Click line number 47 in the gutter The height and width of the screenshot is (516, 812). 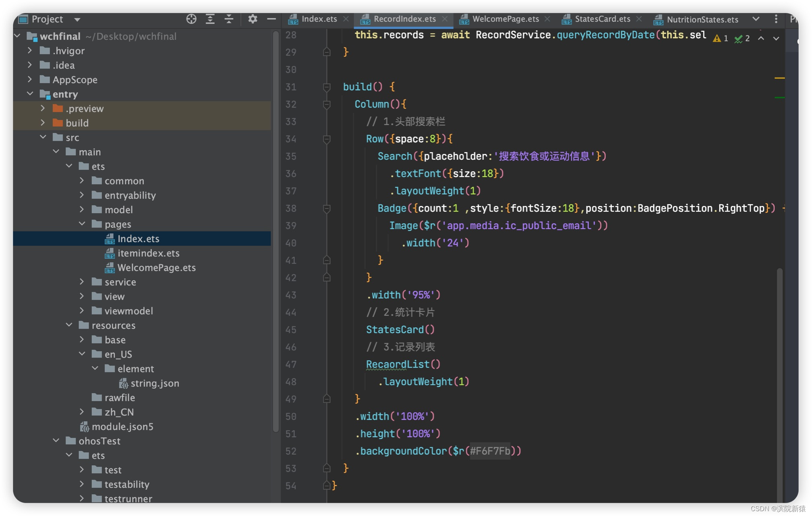click(x=291, y=364)
